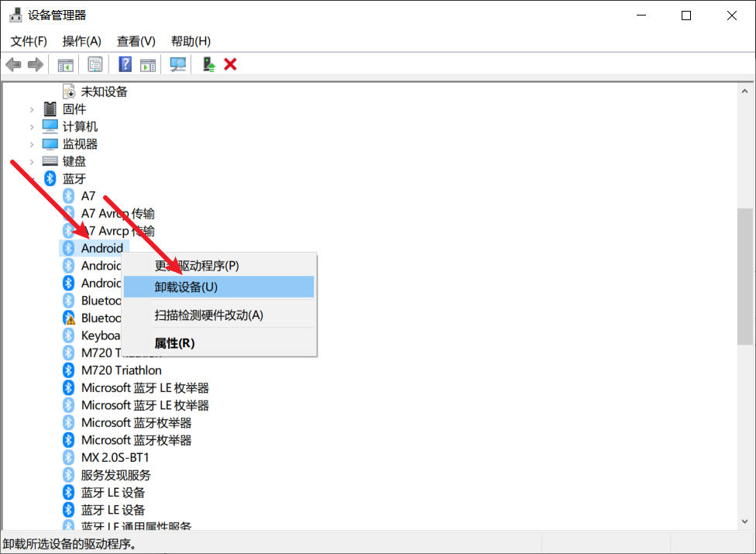The image size is (756, 554).
Task: Click Update driver green-arrow toolbar icon
Action: pos(209,64)
